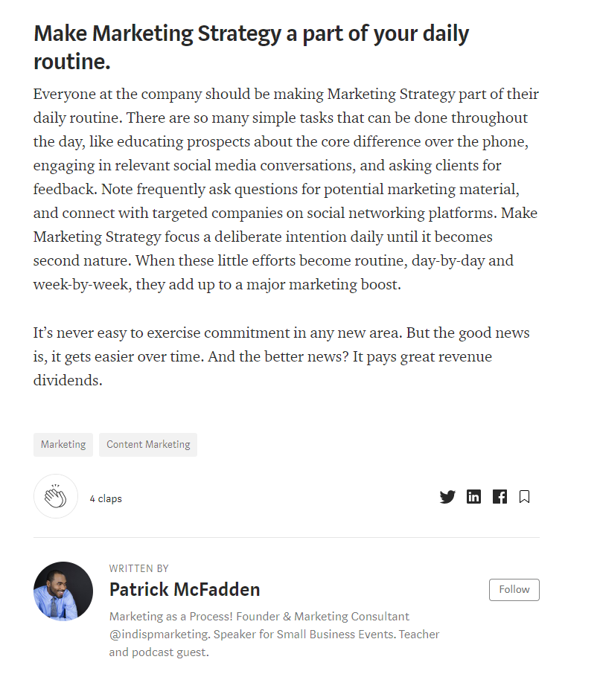Share the article on Twitter
Viewport: 600px width, 700px height.
click(447, 496)
